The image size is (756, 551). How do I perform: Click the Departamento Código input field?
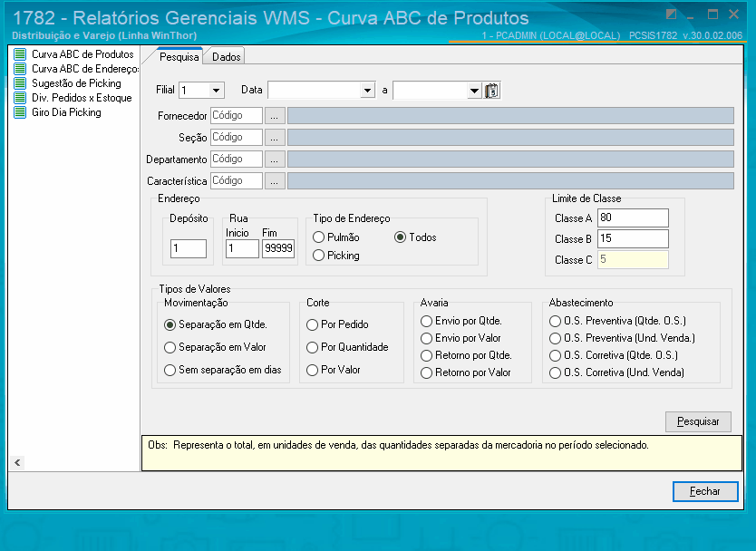[x=237, y=159]
